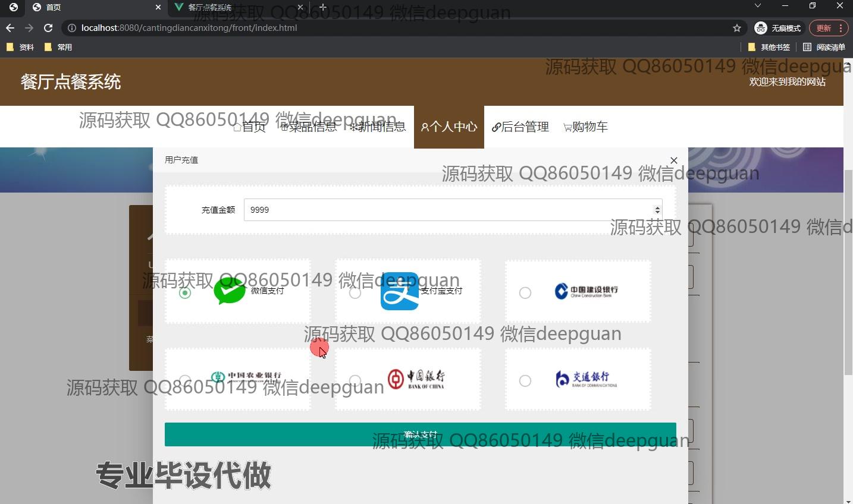This screenshot has width=853, height=504.
Task: Click the China Construction Bank logo
Action: pos(586,291)
